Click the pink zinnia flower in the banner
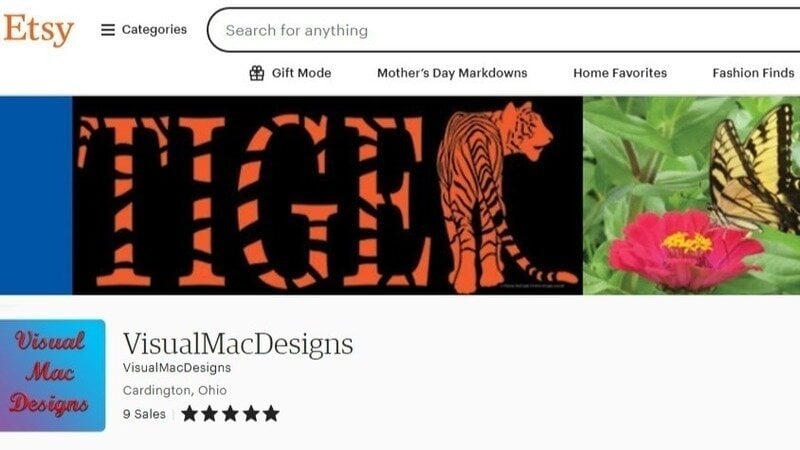The height and width of the screenshot is (450, 800). (685, 248)
